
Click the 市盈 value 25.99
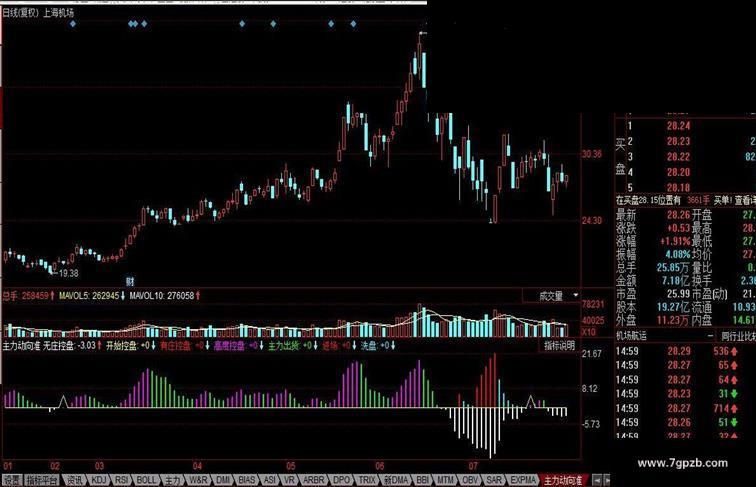[678, 294]
